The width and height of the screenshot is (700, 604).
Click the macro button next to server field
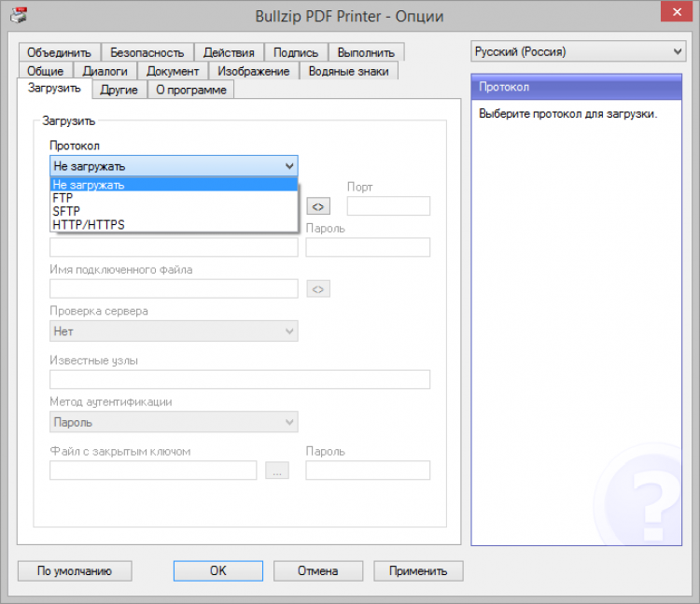[x=318, y=206]
